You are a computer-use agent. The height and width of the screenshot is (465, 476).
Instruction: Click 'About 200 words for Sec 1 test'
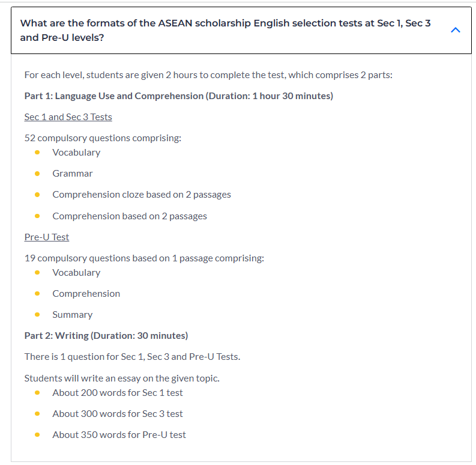coord(117,392)
